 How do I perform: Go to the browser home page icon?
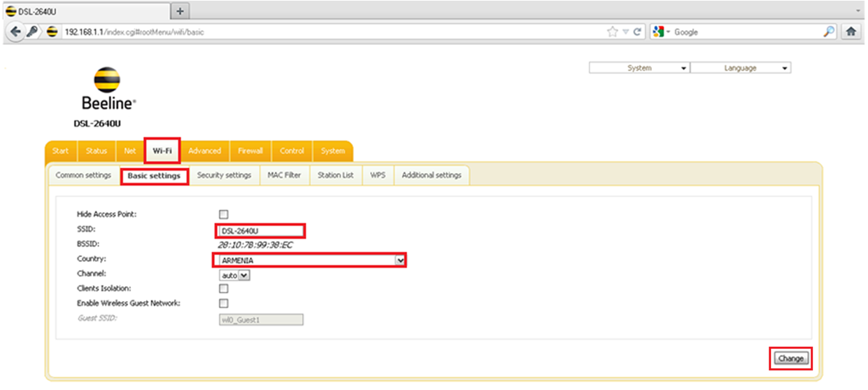pos(851,32)
